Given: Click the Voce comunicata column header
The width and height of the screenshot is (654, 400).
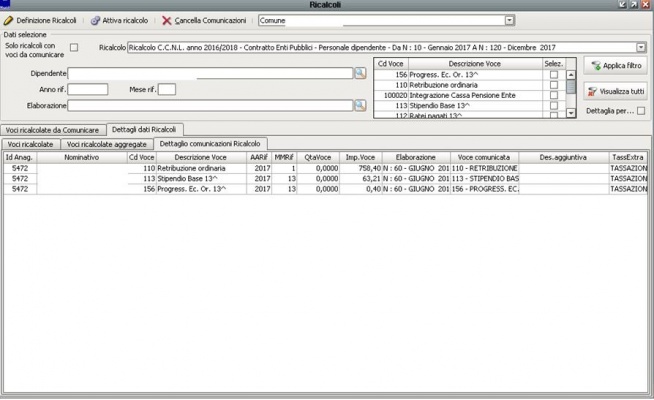Looking at the screenshot, I should [x=484, y=157].
